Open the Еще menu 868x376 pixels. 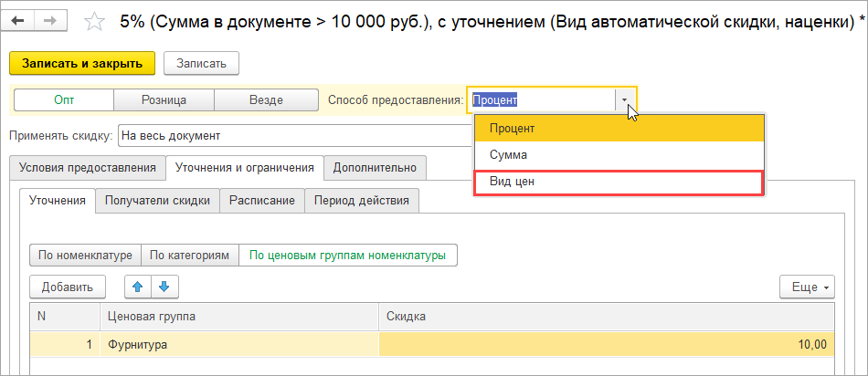(806, 287)
